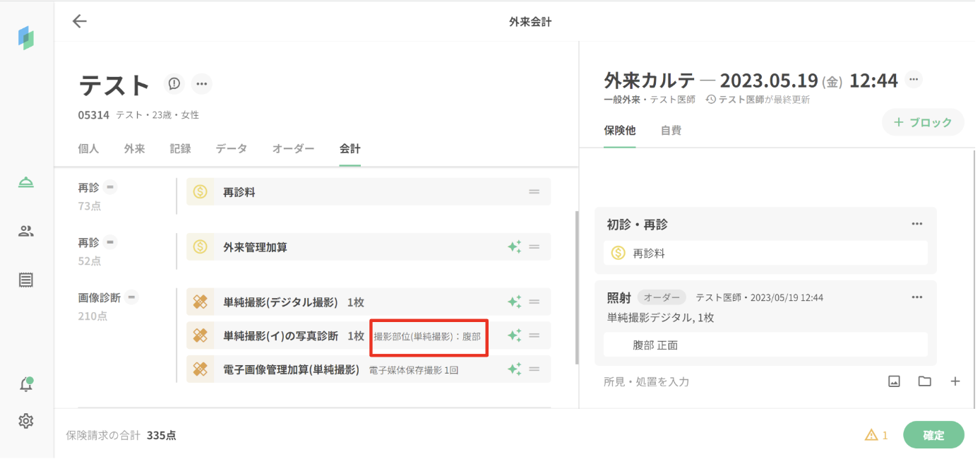
Task: Click the 外来管理加算 row label
Action: (x=255, y=247)
